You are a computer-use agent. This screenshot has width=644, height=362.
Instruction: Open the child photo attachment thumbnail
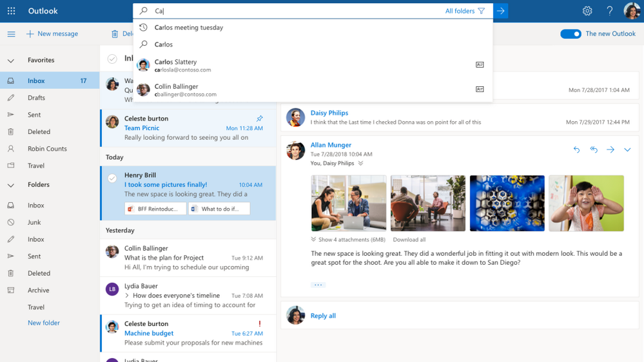pos(586,203)
